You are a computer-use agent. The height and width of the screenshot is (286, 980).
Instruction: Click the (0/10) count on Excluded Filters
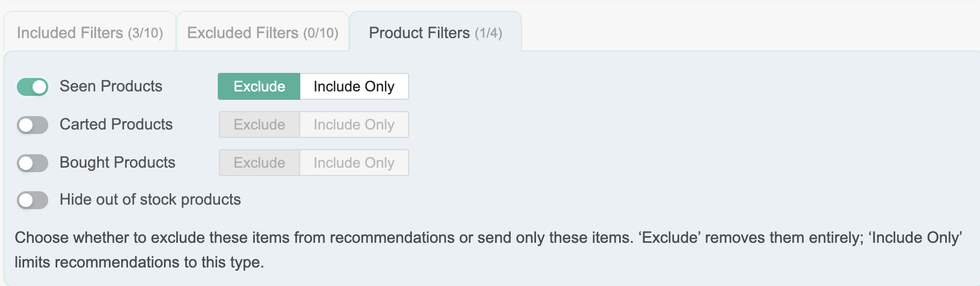point(321,33)
